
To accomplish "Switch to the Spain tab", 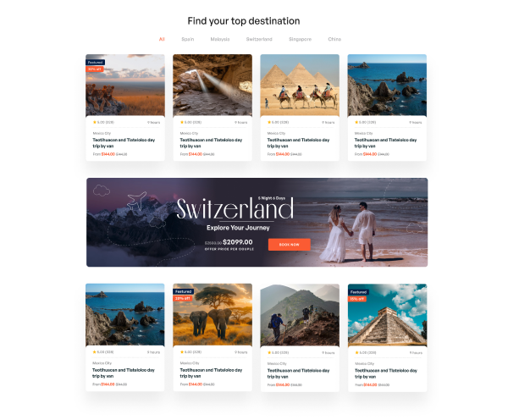I will coord(188,39).
